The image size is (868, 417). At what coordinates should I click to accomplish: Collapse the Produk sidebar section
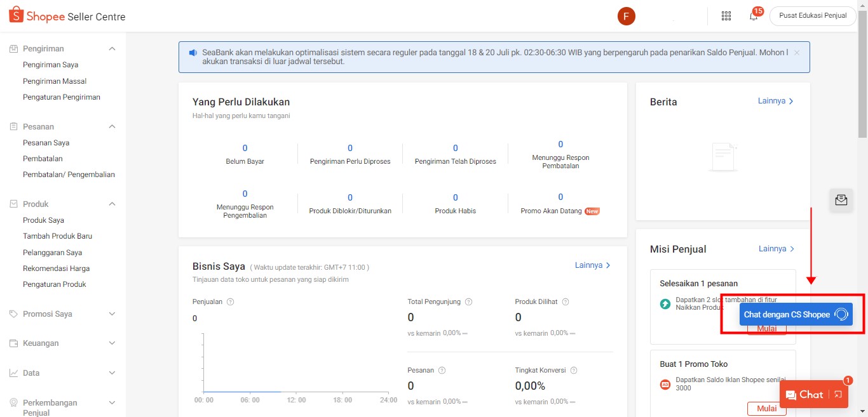pyautogui.click(x=112, y=204)
